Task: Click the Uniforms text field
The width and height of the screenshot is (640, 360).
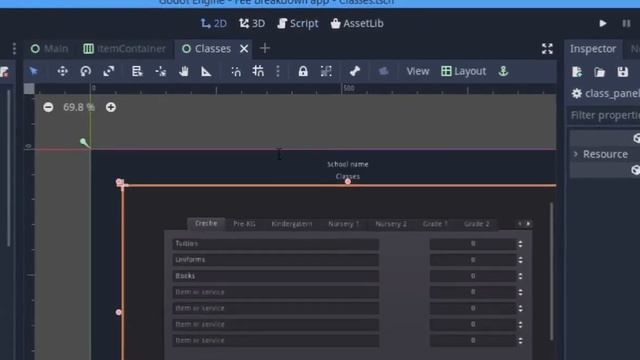Action: click(276, 260)
